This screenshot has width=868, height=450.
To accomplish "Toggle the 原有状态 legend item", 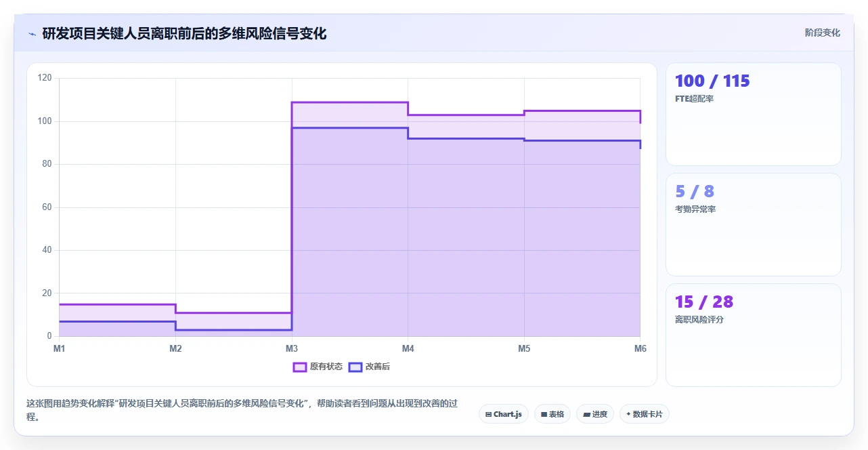I will click(x=318, y=367).
